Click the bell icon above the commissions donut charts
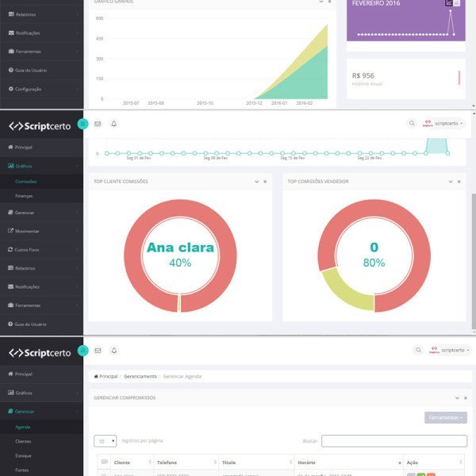476x476 pixels. (x=113, y=124)
